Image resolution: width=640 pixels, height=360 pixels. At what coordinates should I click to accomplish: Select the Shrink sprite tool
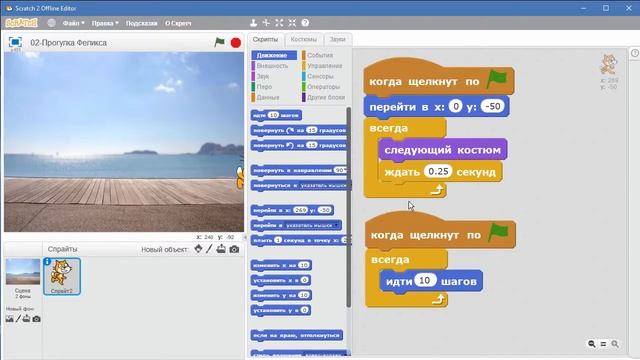292,23
